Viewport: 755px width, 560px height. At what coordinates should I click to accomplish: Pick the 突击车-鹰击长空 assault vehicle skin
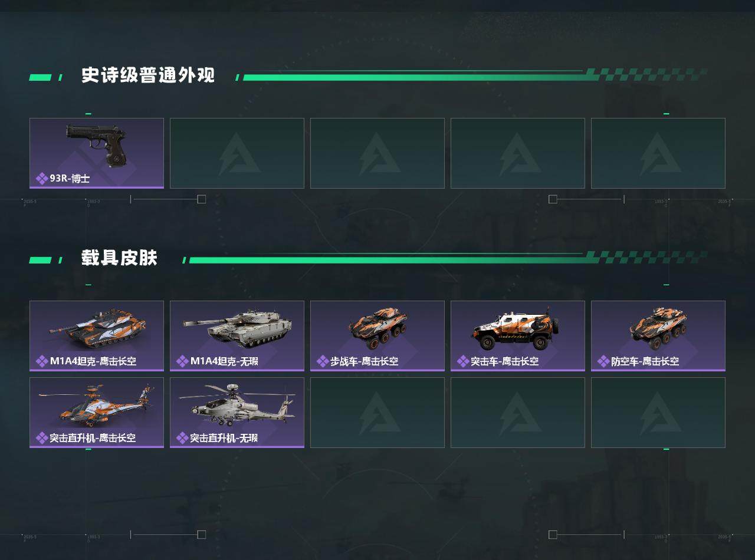point(518,336)
